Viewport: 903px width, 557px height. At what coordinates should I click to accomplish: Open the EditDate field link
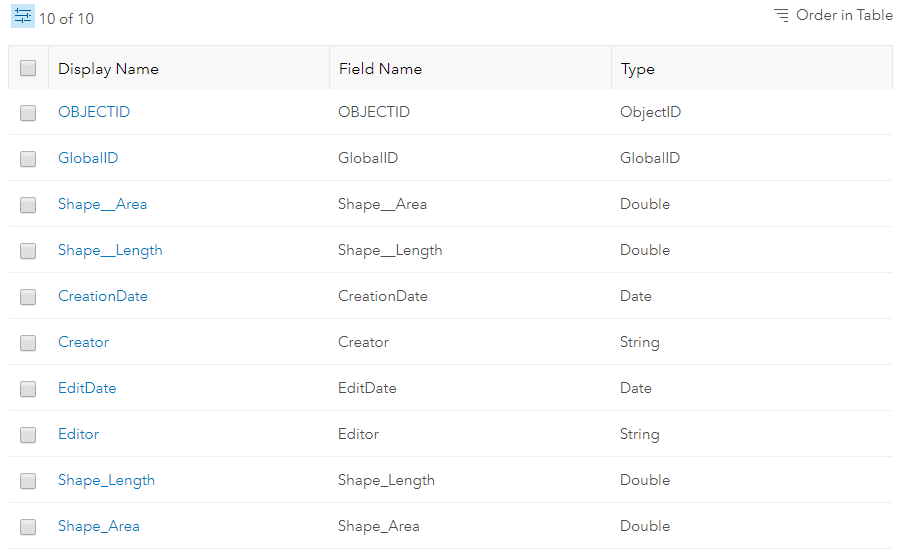[x=87, y=388]
